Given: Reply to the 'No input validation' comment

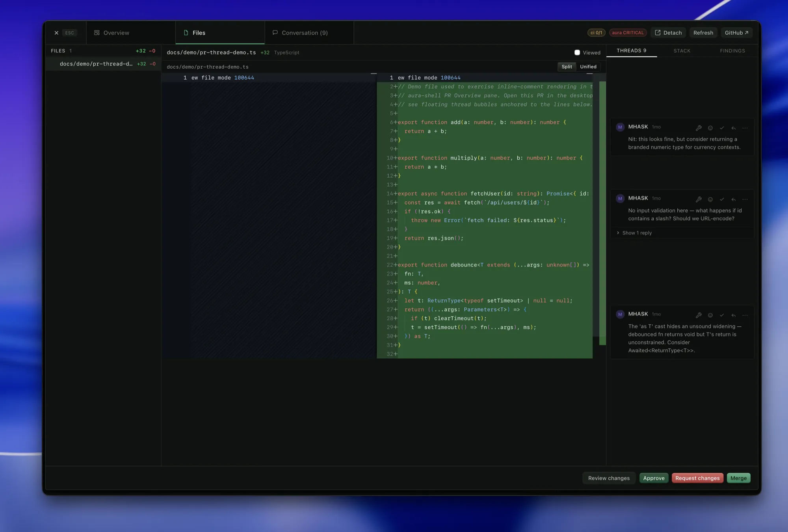Looking at the screenshot, I should pos(733,199).
